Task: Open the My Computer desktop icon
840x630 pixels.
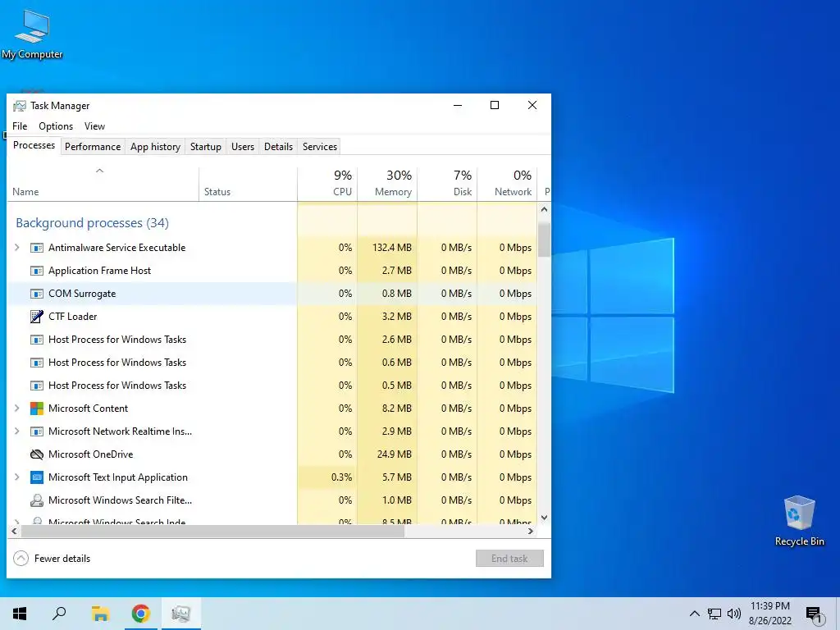Action: [x=32, y=33]
